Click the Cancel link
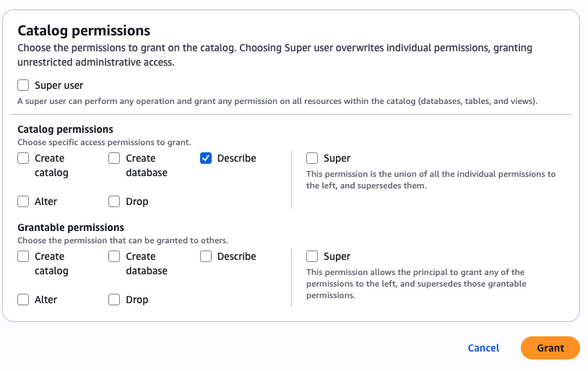The height and width of the screenshot is (371, 588). (x=483, y=348)
